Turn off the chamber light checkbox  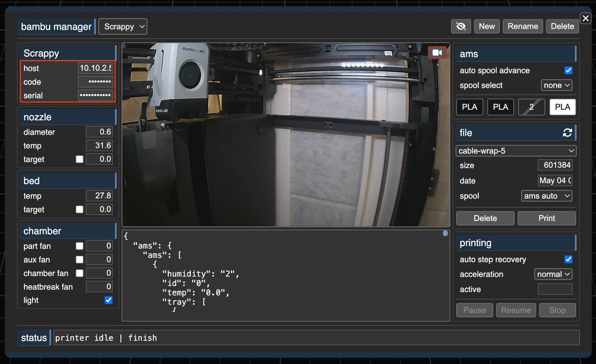point(108,300)
